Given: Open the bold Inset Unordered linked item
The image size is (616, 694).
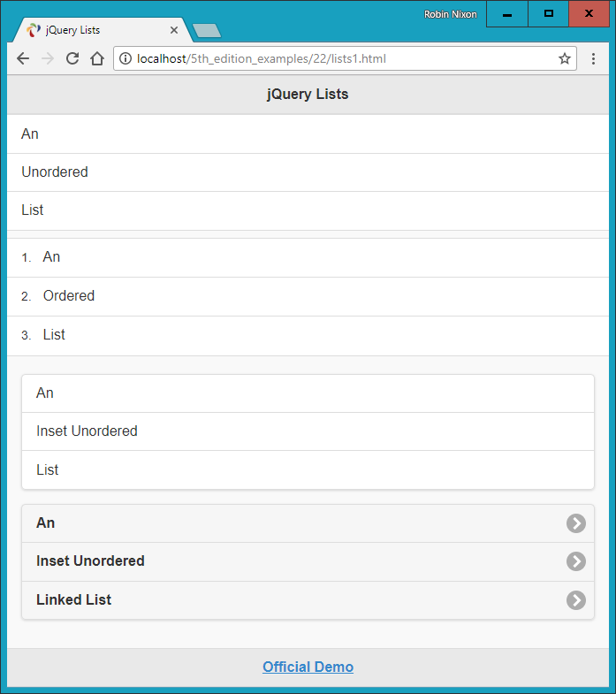Looking at the screenshot, I should click(x=308, y=561).
